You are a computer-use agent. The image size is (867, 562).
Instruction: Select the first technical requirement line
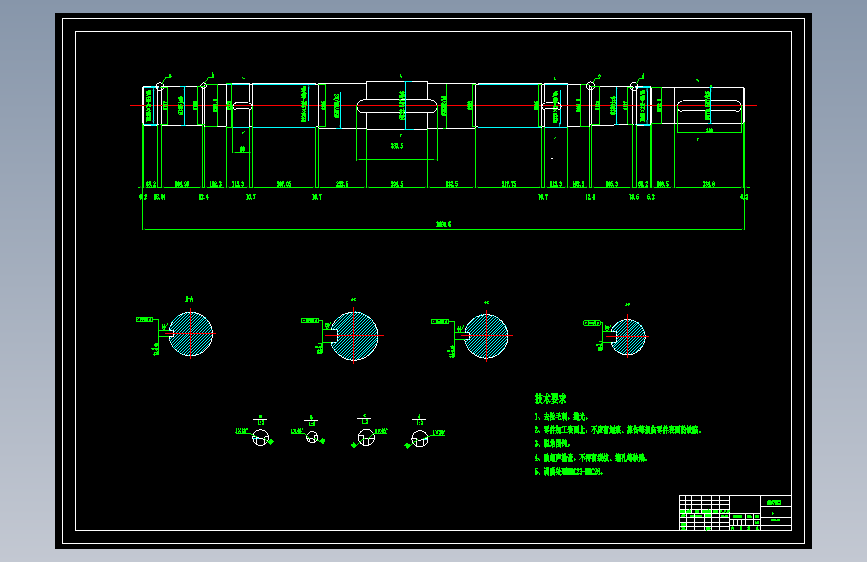click(561, 417)
